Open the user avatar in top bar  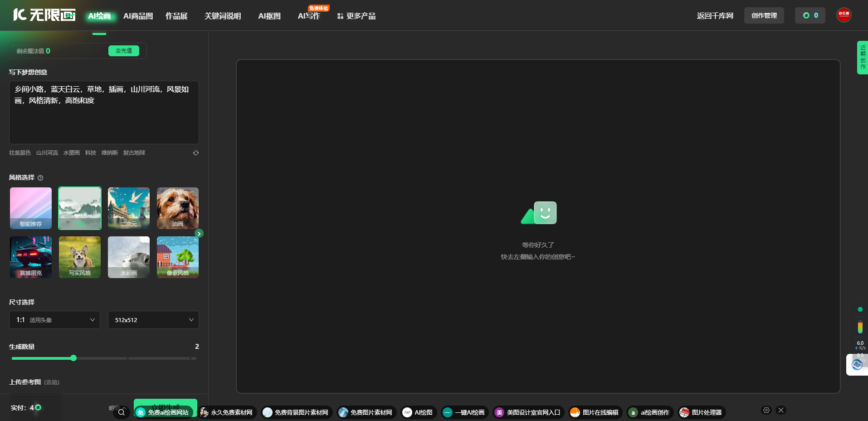click(x=844, y=15)
